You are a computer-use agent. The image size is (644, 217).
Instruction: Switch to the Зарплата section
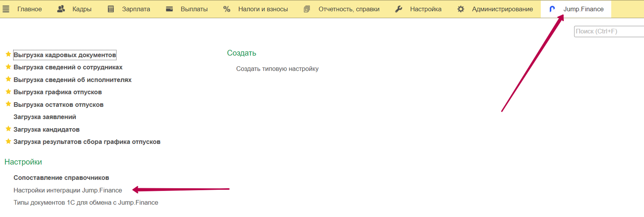[136, 9]
